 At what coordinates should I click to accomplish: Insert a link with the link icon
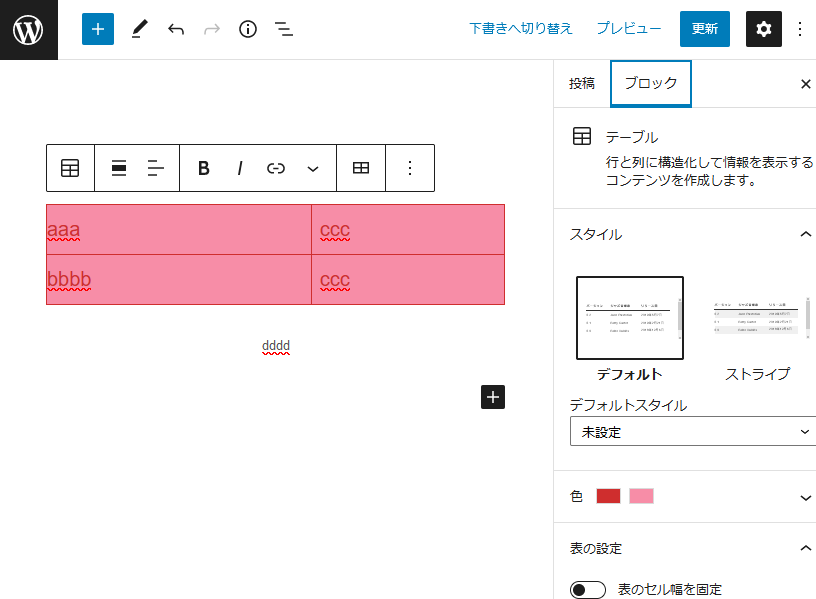[275, 168]
